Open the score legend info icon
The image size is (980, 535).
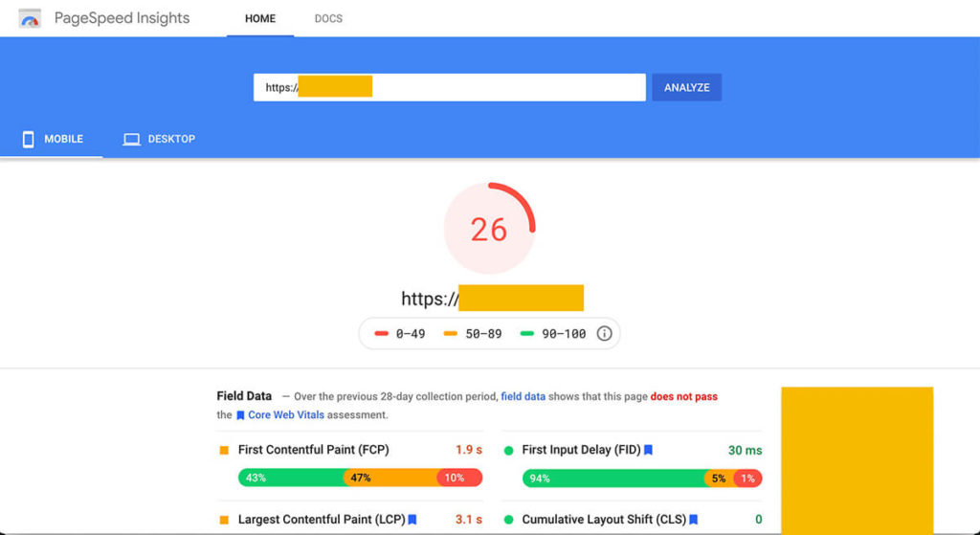[604, 333]
